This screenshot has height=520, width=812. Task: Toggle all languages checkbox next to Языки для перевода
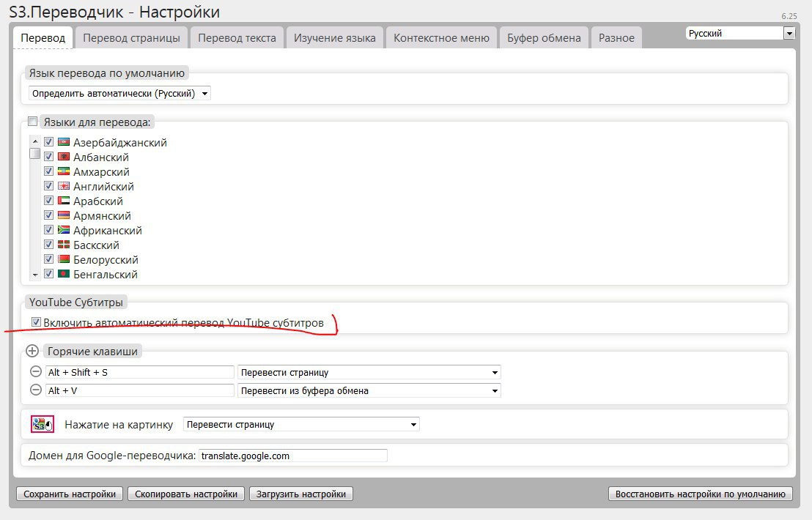point(33,122)
